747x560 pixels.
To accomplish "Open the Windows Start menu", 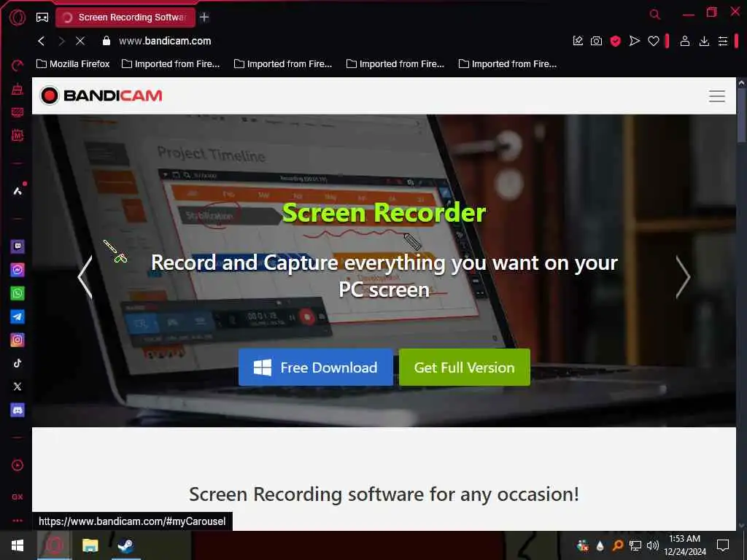I will point(18,545).
